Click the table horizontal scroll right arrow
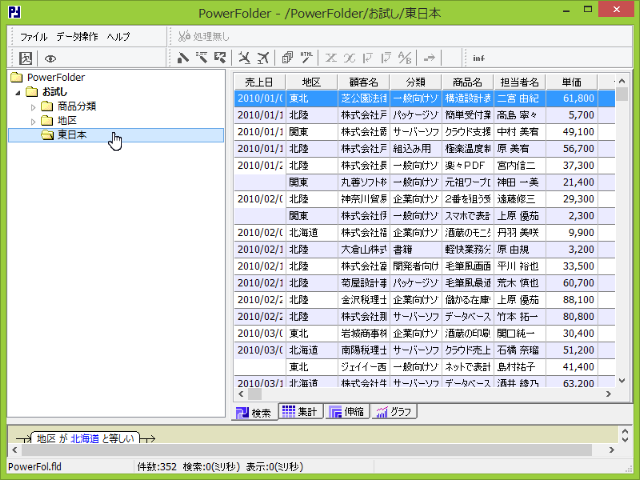The image size is (640, 480). tap(609, 394)
